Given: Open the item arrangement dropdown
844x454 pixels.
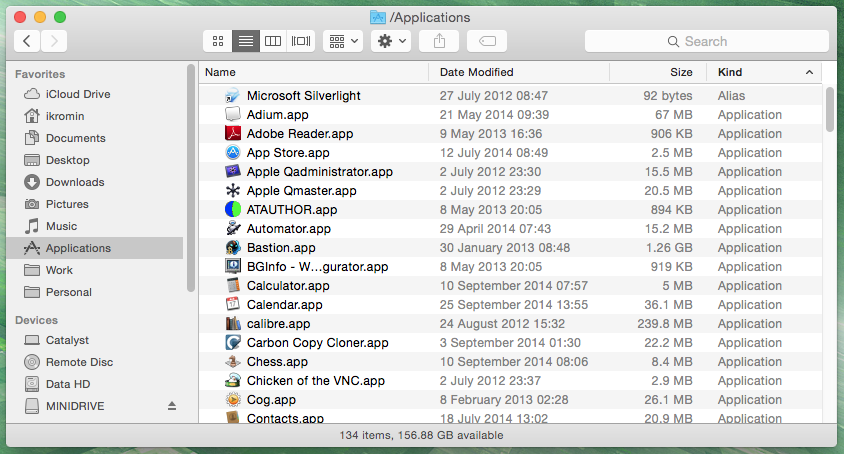Looking at the screenshot, I should coord(343,41).
